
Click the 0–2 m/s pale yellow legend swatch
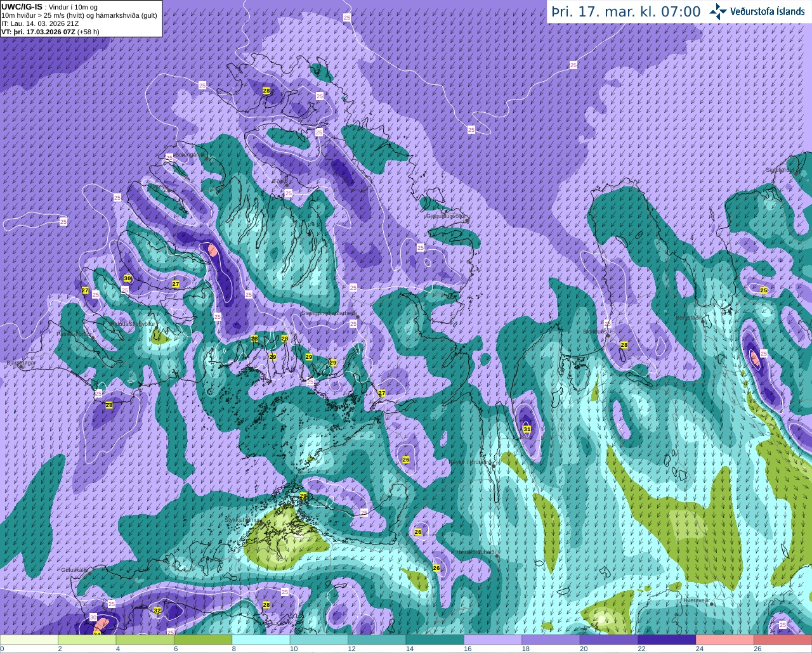click(29, 640)
